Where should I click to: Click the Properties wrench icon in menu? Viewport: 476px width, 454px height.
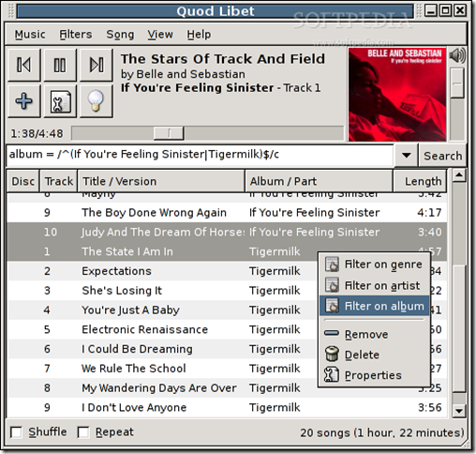[x=332, y=374]
